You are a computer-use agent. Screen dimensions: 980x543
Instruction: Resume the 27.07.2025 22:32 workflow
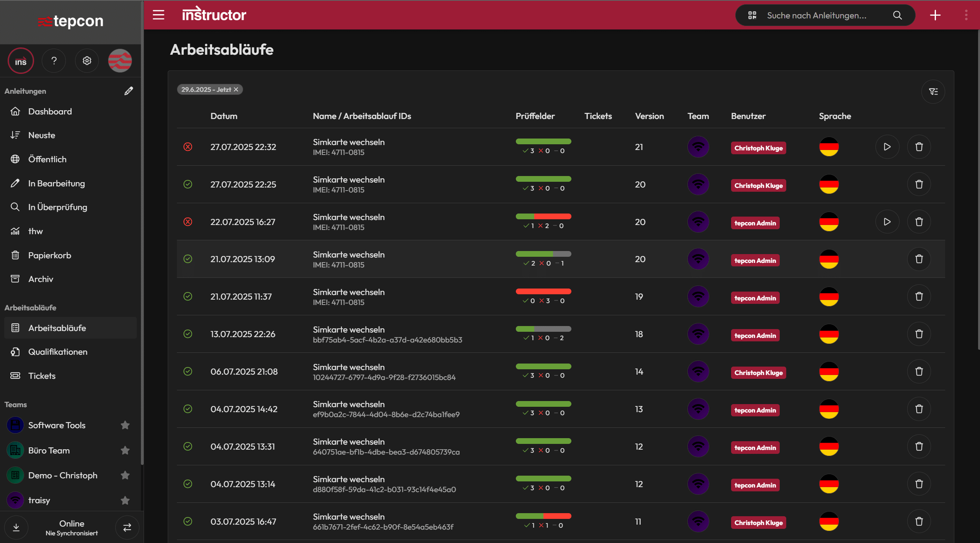tap(887, 147)
